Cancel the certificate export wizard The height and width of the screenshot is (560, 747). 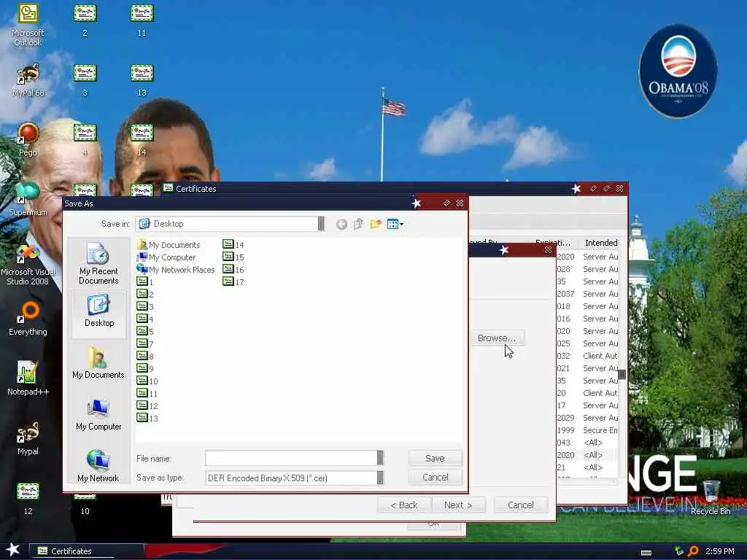coord(521,505)
